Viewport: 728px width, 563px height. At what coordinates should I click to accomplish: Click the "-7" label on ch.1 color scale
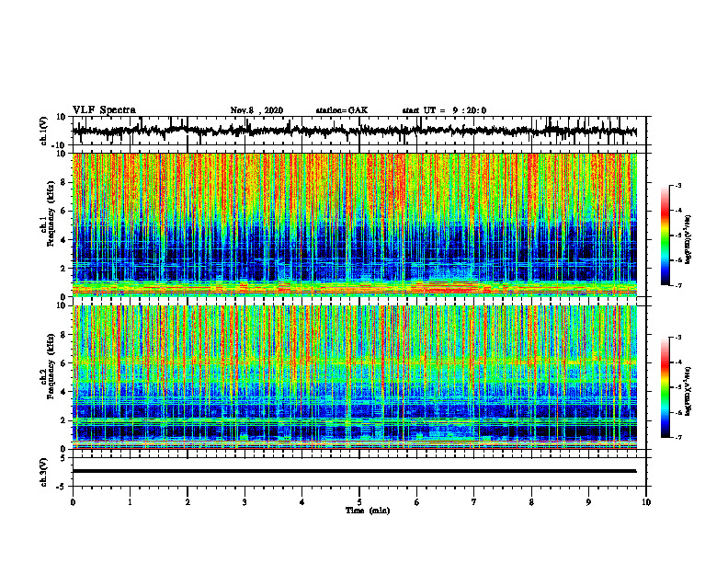678,286
